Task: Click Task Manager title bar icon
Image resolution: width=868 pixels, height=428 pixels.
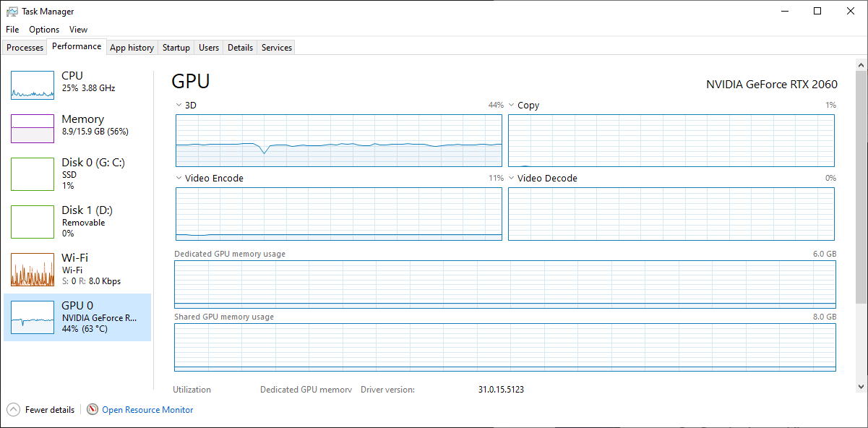Action: (12, 12)
